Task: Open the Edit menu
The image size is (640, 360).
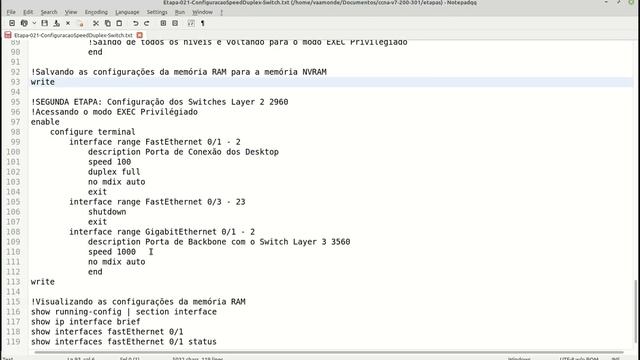Action: click(x=28, y=12)
